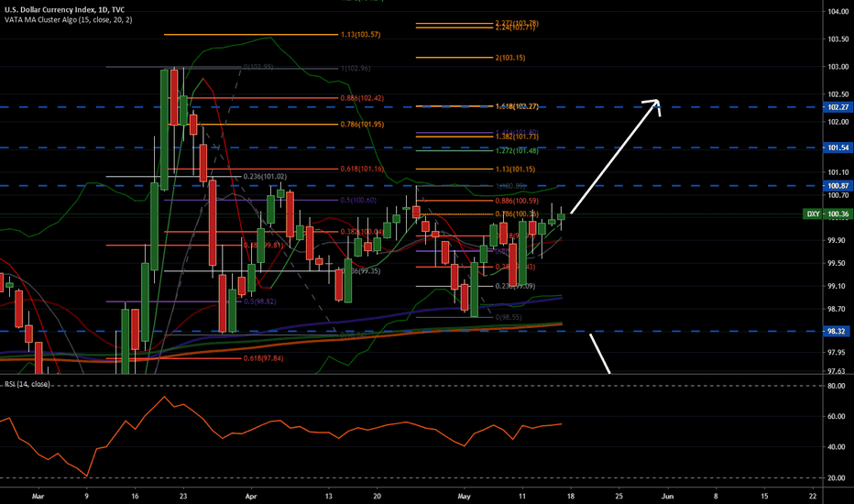Click the 0.886(102.42) Fibonacci level label
Screen dimensions: 854x504
click(362, 99)
